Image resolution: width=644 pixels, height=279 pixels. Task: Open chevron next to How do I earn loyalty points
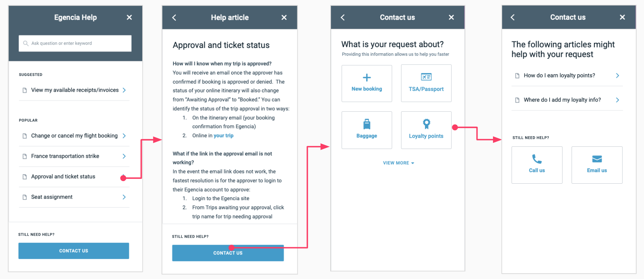tap(617, 76)
